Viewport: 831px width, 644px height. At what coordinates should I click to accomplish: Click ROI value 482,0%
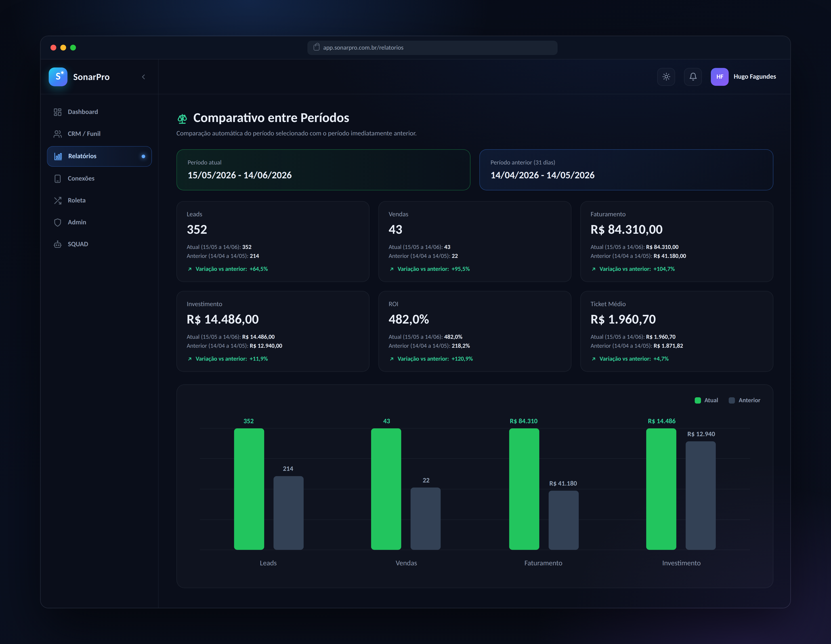(409, 319)
